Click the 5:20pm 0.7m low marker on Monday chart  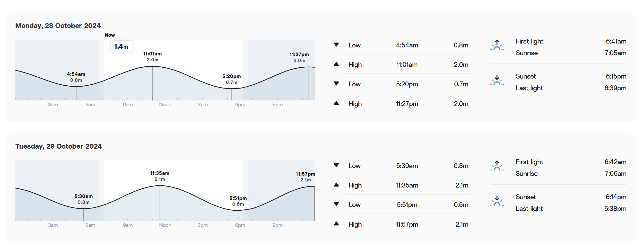click(232, 79)
